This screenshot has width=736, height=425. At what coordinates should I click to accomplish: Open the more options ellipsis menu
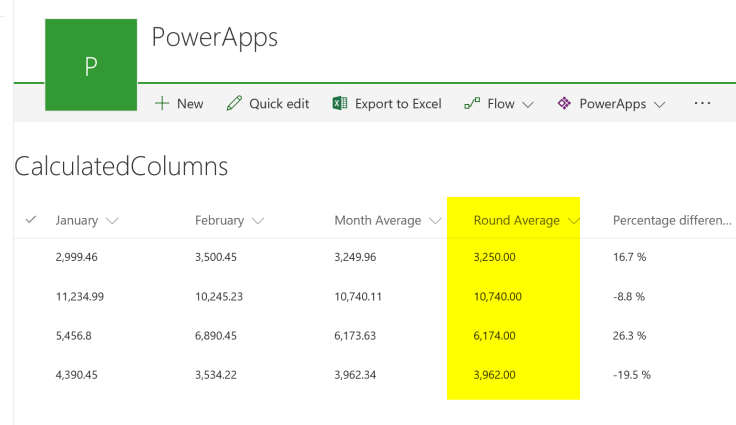702,104
